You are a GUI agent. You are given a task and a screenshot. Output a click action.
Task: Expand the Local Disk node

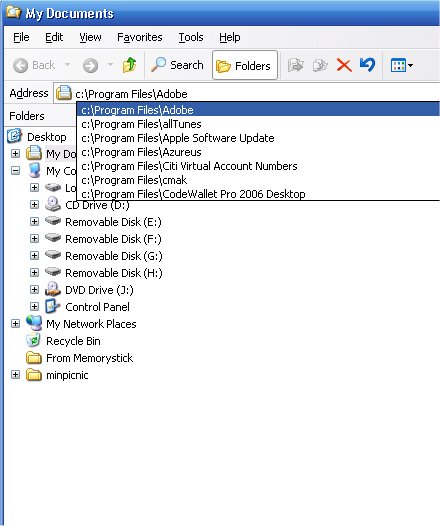[x=34, y=188]
